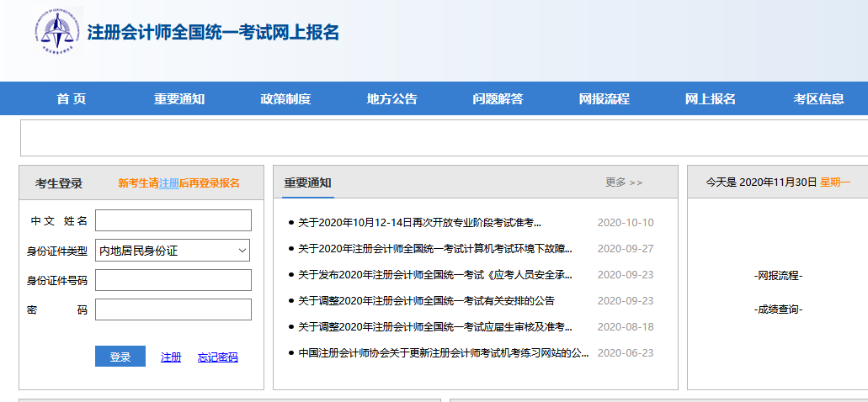The height and width of the screenshot is (402, 868).
Task: Click date text 2020-06-23
Action: pos(626,352)
